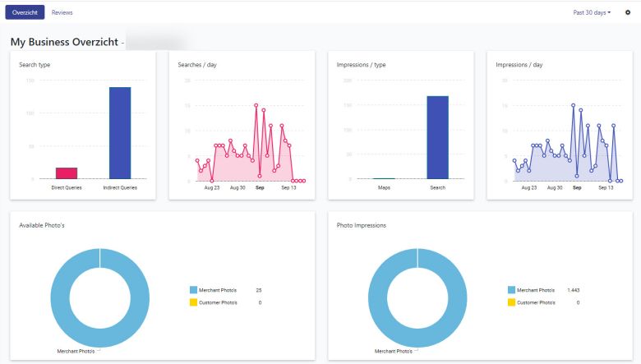Click the pink Direct Queries bar
The image size is (641, 364).
click(67, 173)
